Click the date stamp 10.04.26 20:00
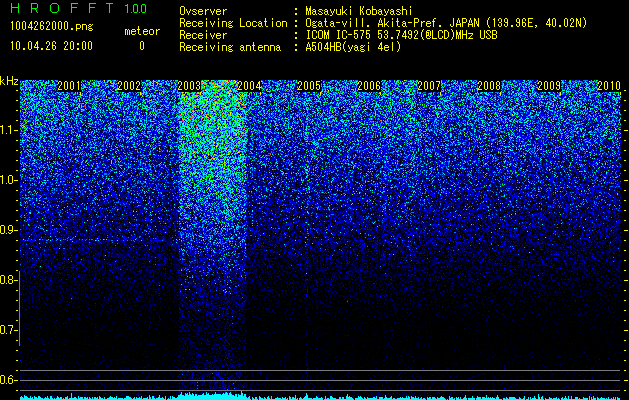Screen dimensions: 629x400 (x=51, y=46)
